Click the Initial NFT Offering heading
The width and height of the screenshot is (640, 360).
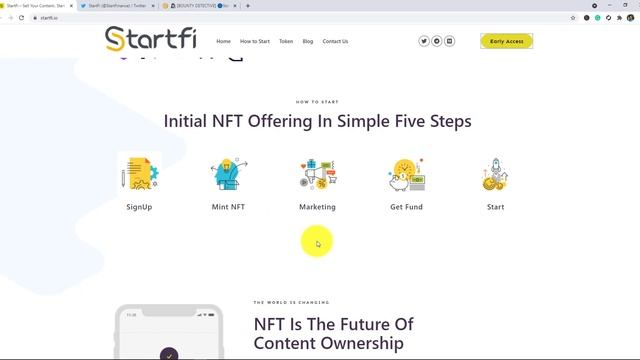pos(318,121)
